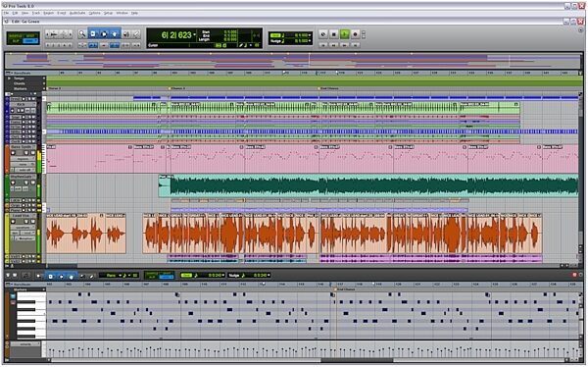Screen dimensions: 588x367
Task: Mute the Bass Synth track
Action: (x=32, y=153)
